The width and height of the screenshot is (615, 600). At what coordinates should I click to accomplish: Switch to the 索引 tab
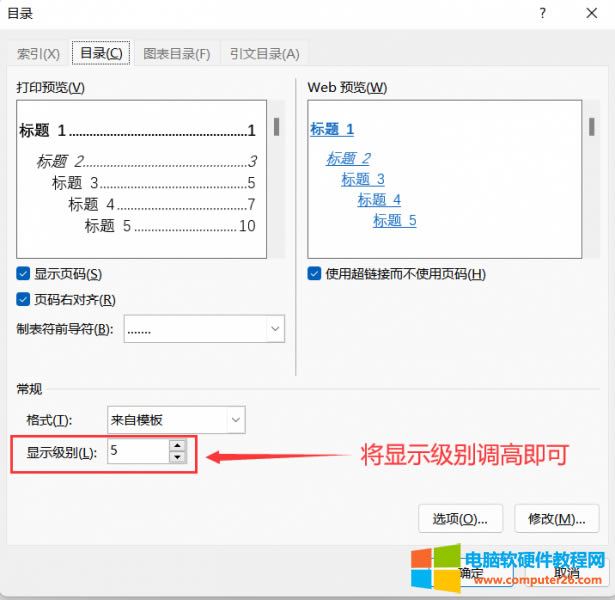coord(39,54)
